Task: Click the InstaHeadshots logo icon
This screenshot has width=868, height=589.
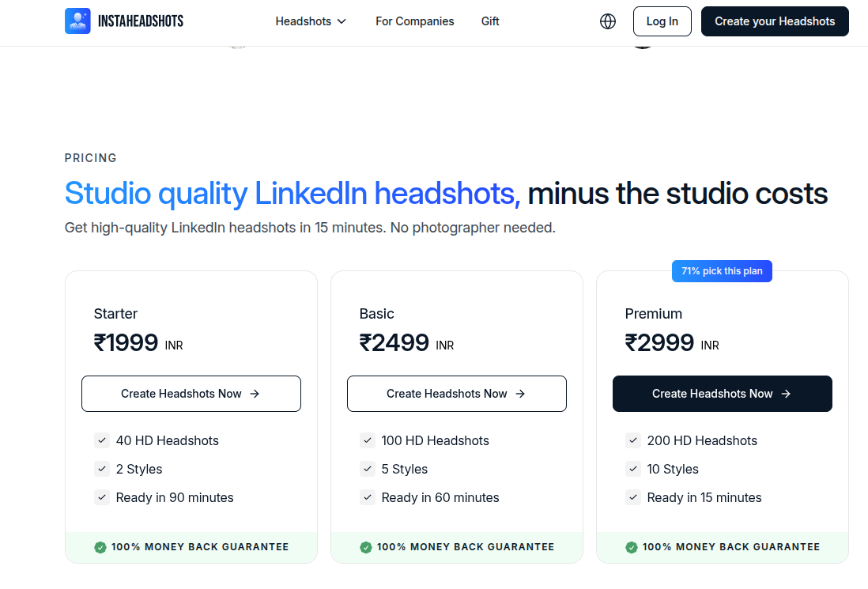Action: click(77, 21)
